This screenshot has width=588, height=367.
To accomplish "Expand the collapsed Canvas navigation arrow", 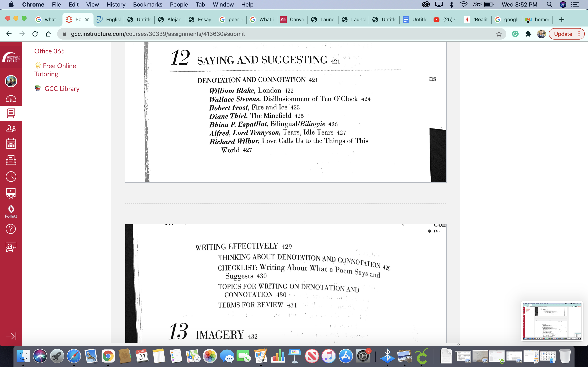I will pos(11,336).
